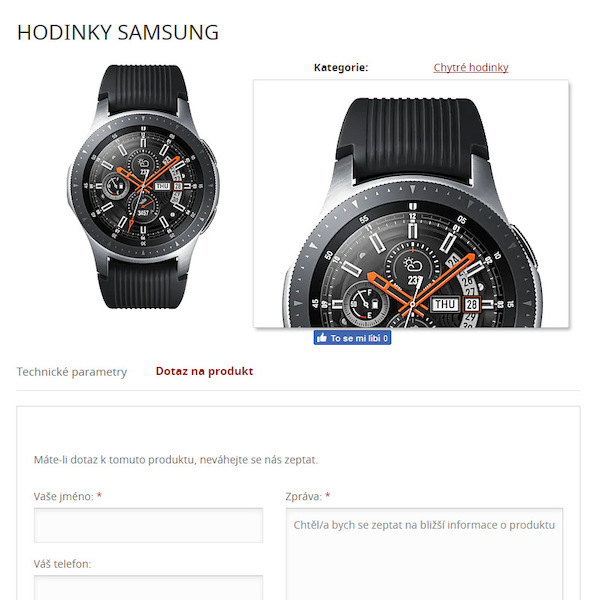Click the Kategorie label
This screenshot has width=600, height=600.
coord(341,68)
